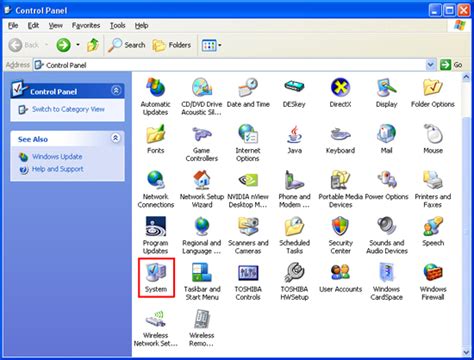Open the DirectX icon

click(340, 93)
